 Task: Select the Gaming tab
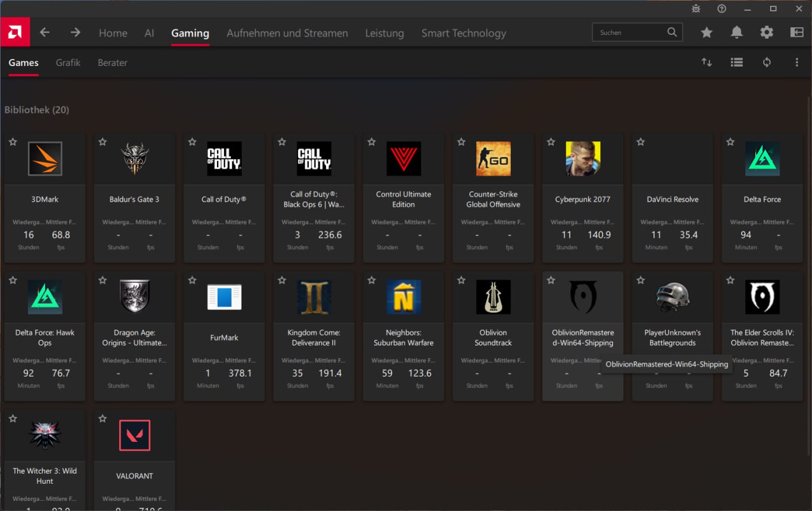[190, 33]
